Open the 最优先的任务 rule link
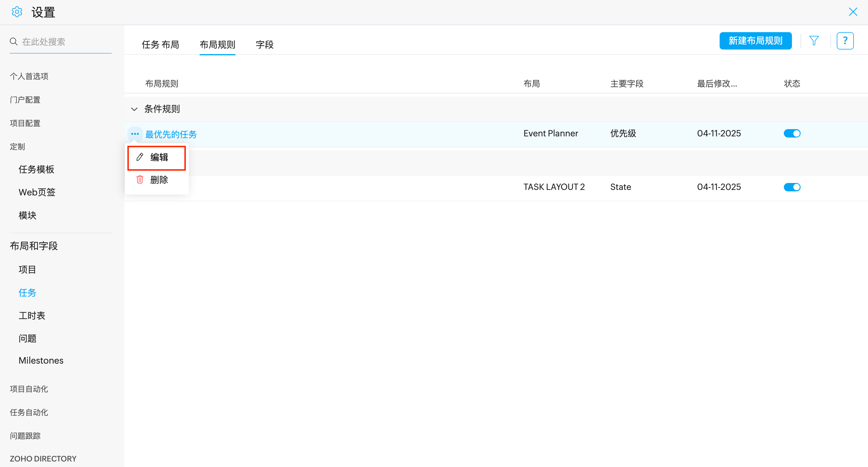868x467 pixels. (171, 134)
